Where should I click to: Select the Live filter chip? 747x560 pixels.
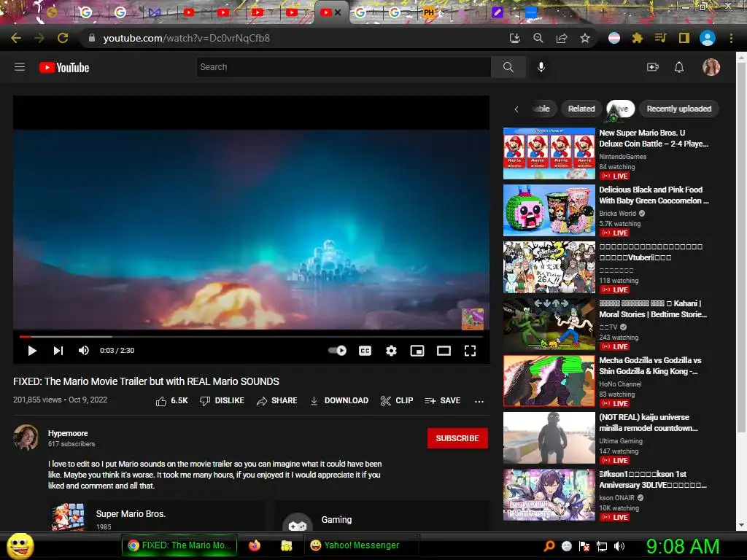(620, 109)
